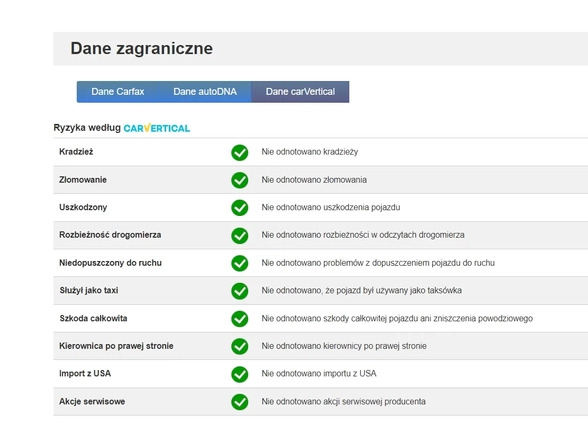
Task: Click the checkmark in Niedopuszczony do ruchu row
Action: click(x=240, y=263)
